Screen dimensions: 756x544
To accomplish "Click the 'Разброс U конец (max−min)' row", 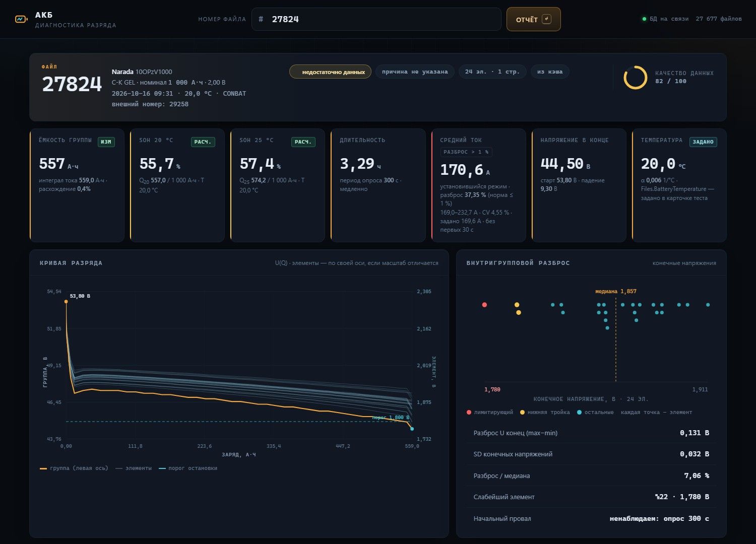I will [591, 433].
